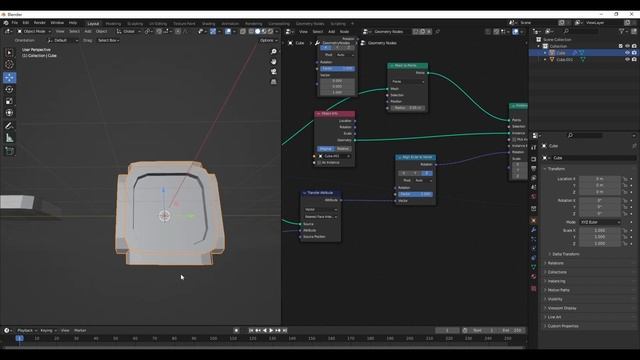
Task: Switch perspective/orthographic grid icon
Action: (273, 82)
